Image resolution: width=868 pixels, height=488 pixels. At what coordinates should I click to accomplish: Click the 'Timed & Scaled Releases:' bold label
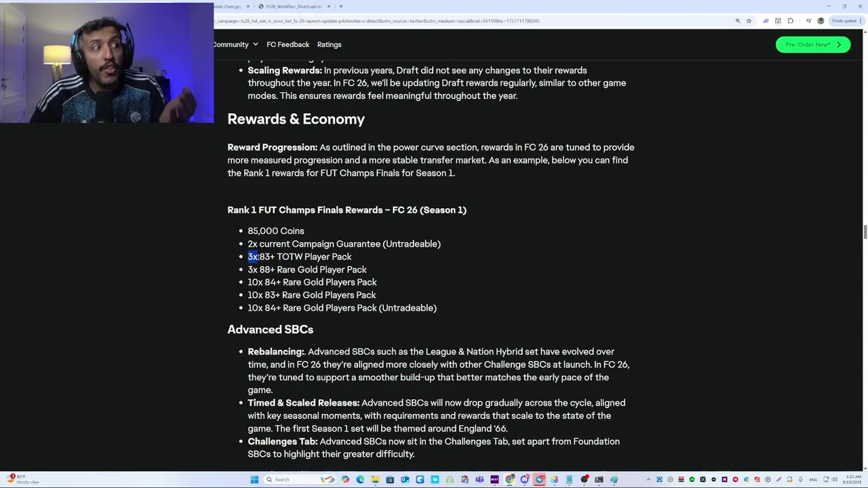tap(303, 403)
